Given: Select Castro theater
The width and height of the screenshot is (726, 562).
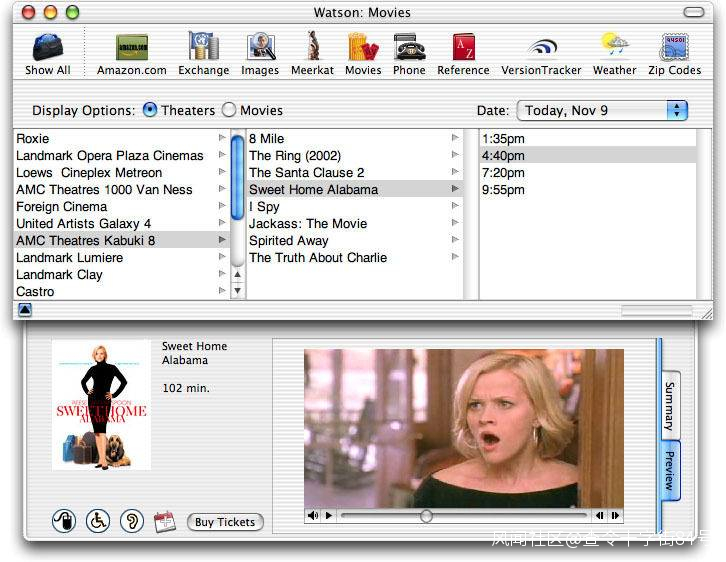Looking at the screenshot, I should pyautogui.click(x=121, y=292).
